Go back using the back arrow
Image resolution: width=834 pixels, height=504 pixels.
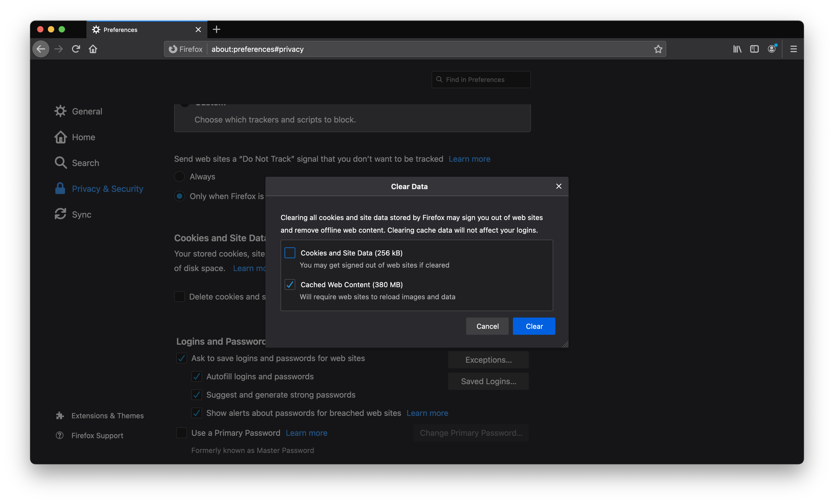(41, 49)
